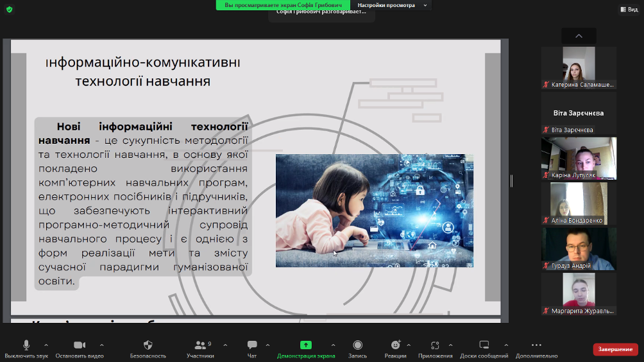644x362 pixels.
Task: Click the More (Дополнительно) three-dots icon
Action: tap(536, 345)
